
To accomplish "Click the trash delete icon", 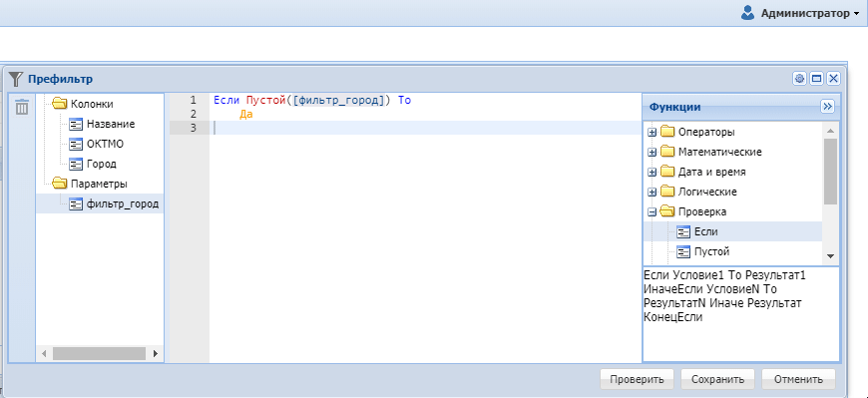I will point(22,107).
